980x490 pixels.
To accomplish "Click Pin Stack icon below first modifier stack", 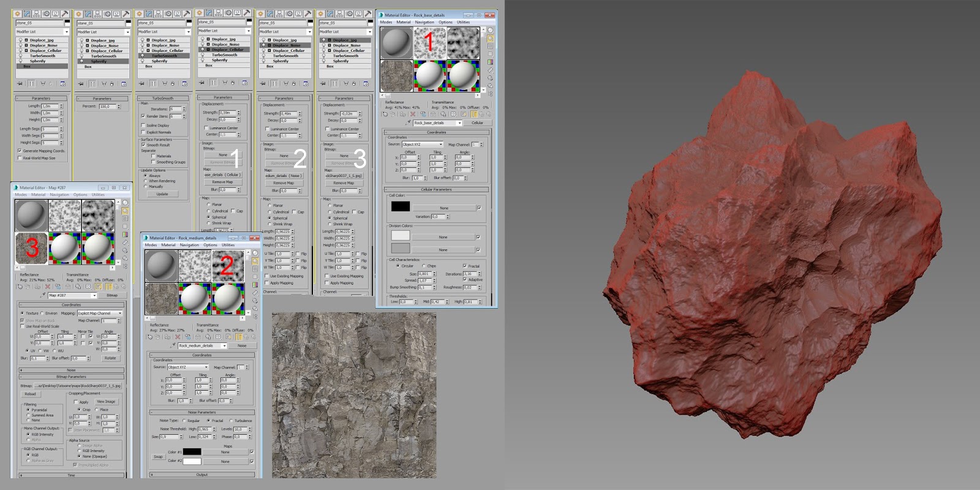I will [x=20, y=83].
